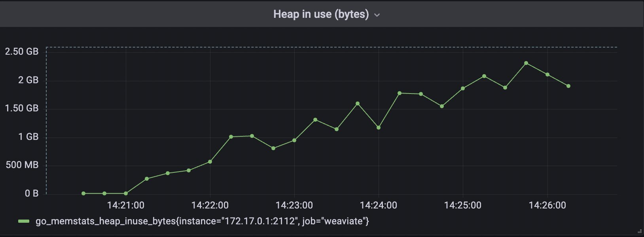This screenshot has width=644, height=237.
Task: Click the "Heap in use (bytes)" panel title
Action: coord(321,14)
